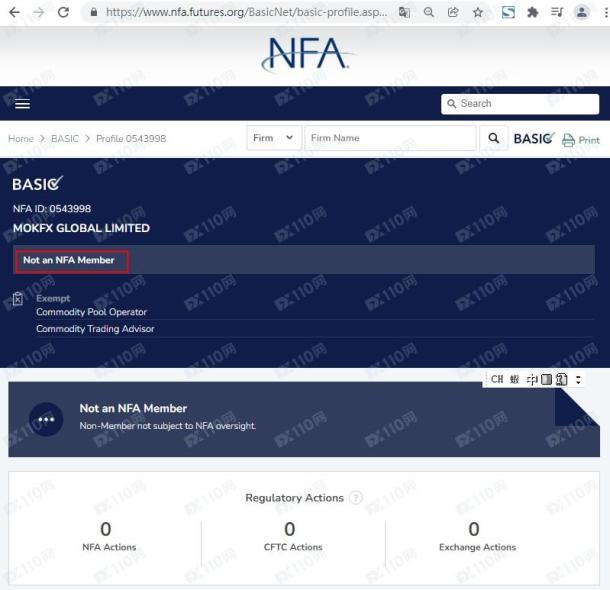Click the browser forward arrow

tap(39, 12)
